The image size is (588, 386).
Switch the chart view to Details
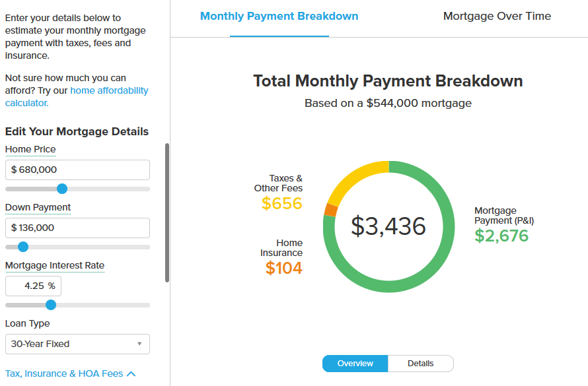tap(421, 364)
